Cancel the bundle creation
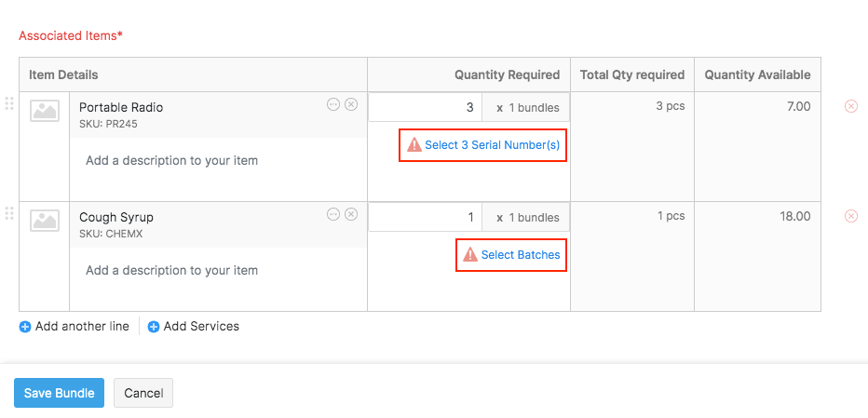The image size is (868, 418). [x=143, y=393]
